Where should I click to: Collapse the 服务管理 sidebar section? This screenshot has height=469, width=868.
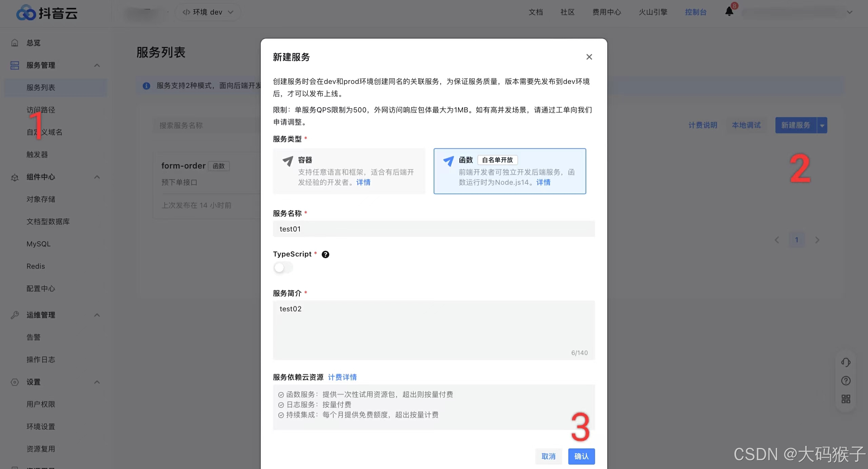[x=97, y=65]
